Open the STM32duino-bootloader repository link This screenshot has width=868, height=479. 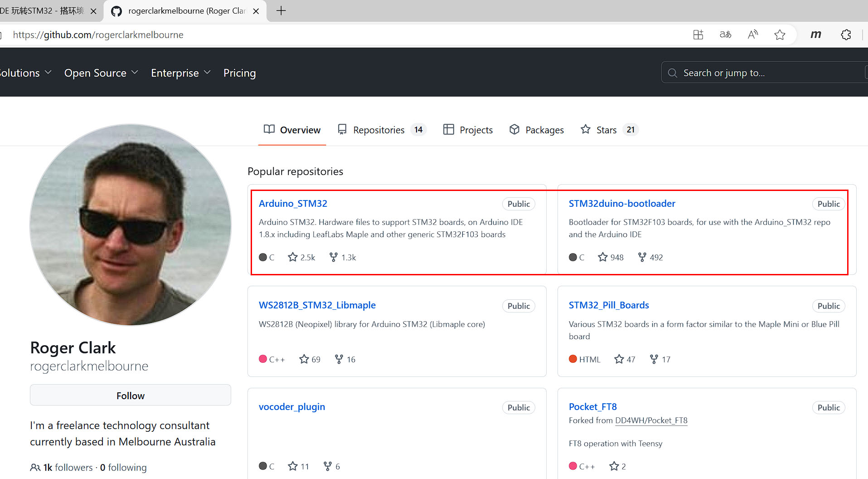(622, 204)
